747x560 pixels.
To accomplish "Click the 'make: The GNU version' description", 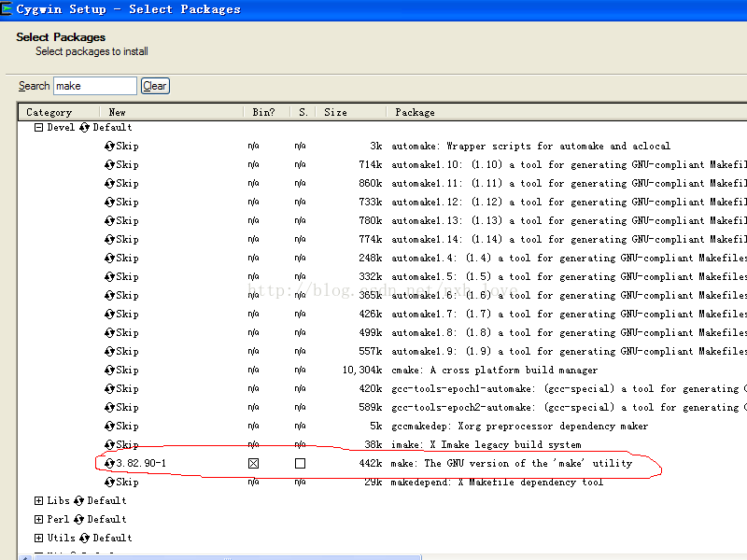I will pyautogui.click(x=511, y=463).
